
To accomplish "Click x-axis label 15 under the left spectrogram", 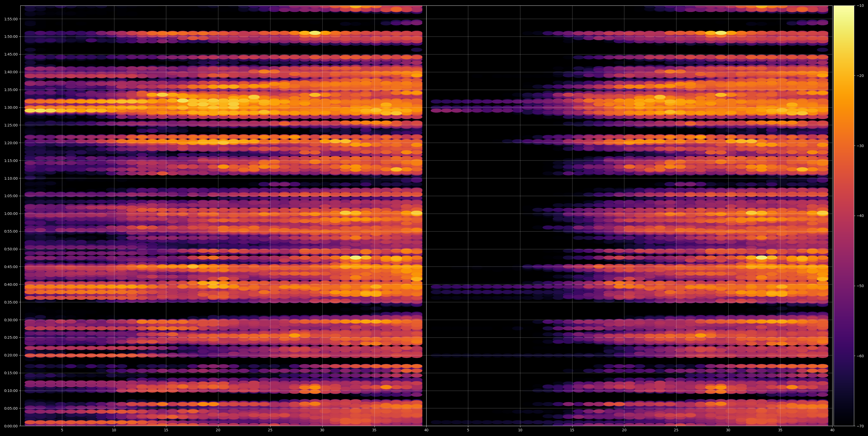I will (x=166, y=430).
